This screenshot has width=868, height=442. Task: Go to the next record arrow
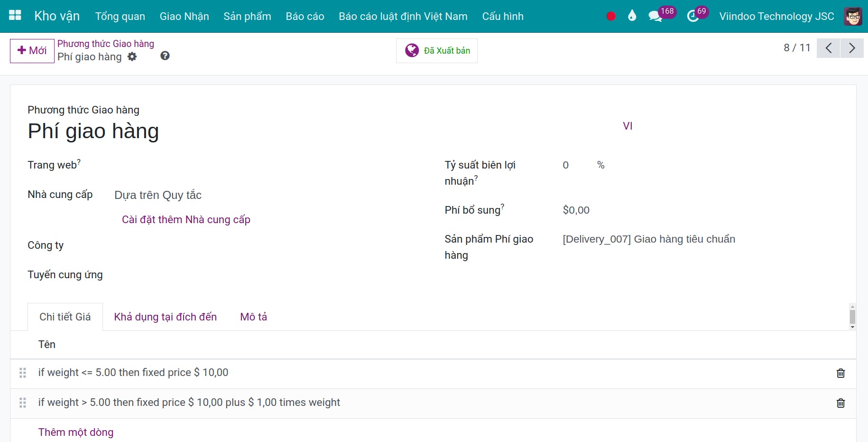(852, 48)
